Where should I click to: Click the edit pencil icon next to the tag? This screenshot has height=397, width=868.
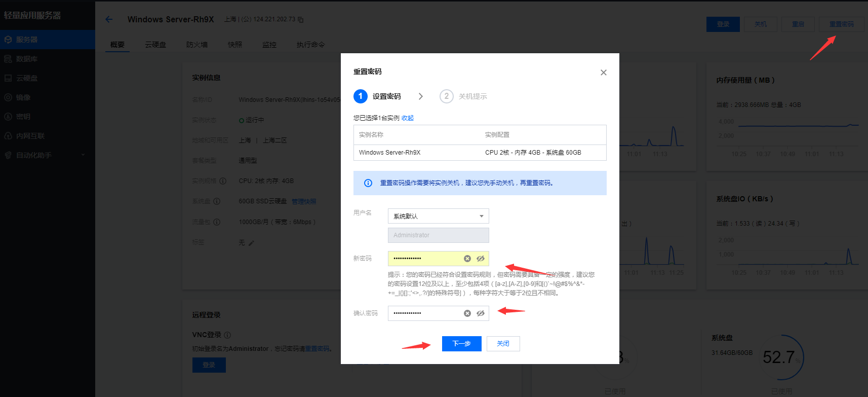click(x=251, y=243)
